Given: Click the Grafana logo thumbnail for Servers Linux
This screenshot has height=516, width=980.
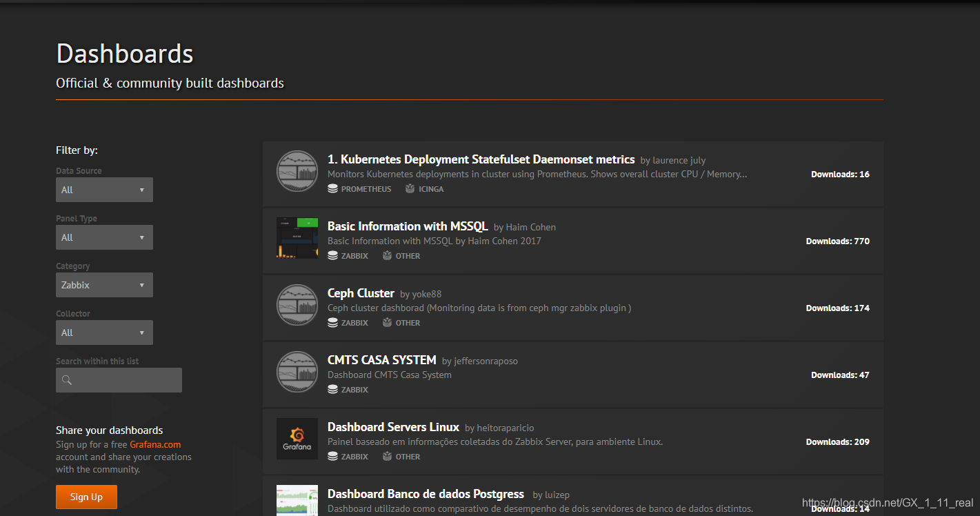Looking at the screenshot, I should [297, 439].
